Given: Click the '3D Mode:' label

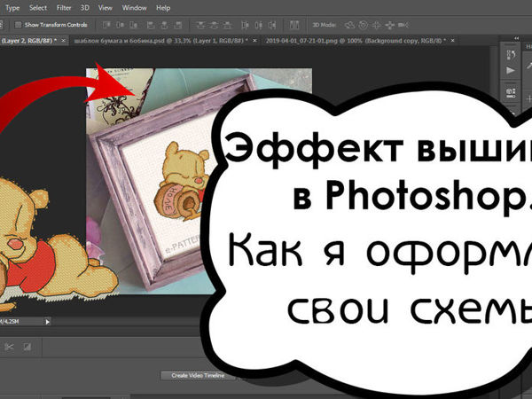Looking at the screenshot, I should [x=324, y=25].
